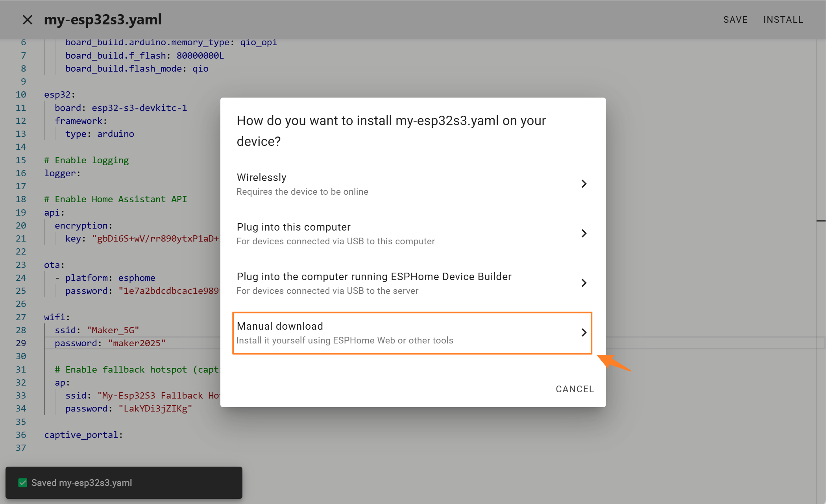The image size is (826, 504).
Task: Click 'board: esp32-s3-devkitc-1' code line
Action: click(x=121, y=108)
